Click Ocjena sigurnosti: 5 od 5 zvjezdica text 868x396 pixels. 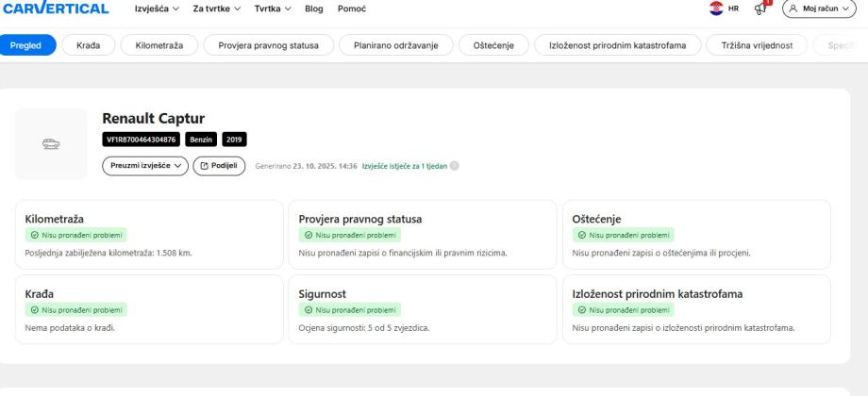tap(363, 327)
